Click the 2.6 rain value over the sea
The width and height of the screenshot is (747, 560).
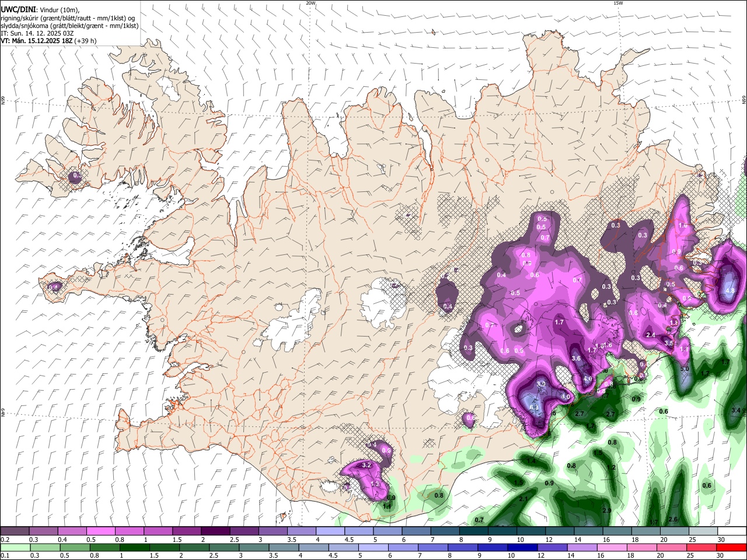pos(673,519)
